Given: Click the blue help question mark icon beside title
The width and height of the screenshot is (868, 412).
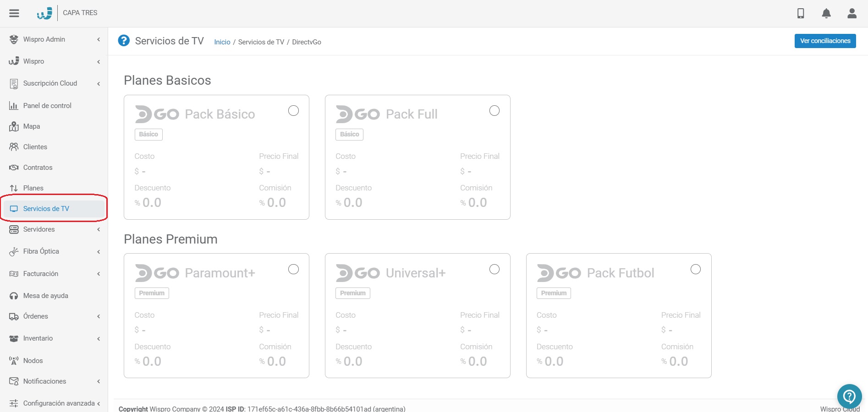Looking at the screenshot, I should [124, 41].
